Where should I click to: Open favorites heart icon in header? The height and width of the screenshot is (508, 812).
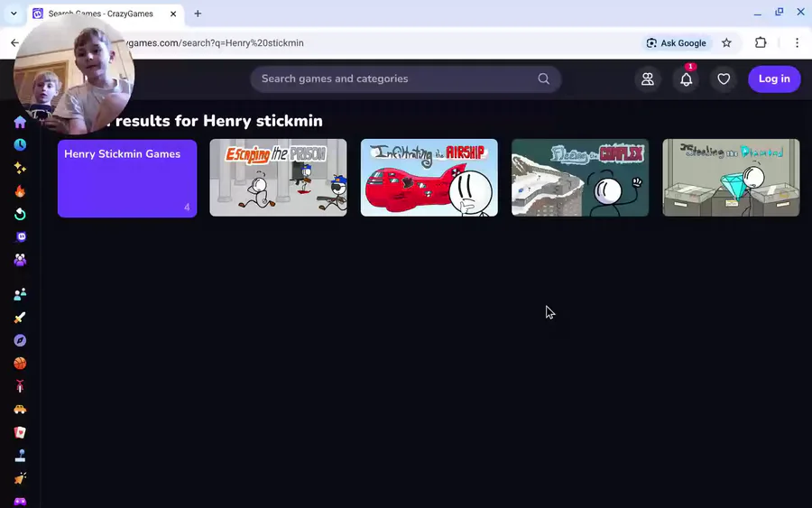pyautogui.click(x=724, y=79)
